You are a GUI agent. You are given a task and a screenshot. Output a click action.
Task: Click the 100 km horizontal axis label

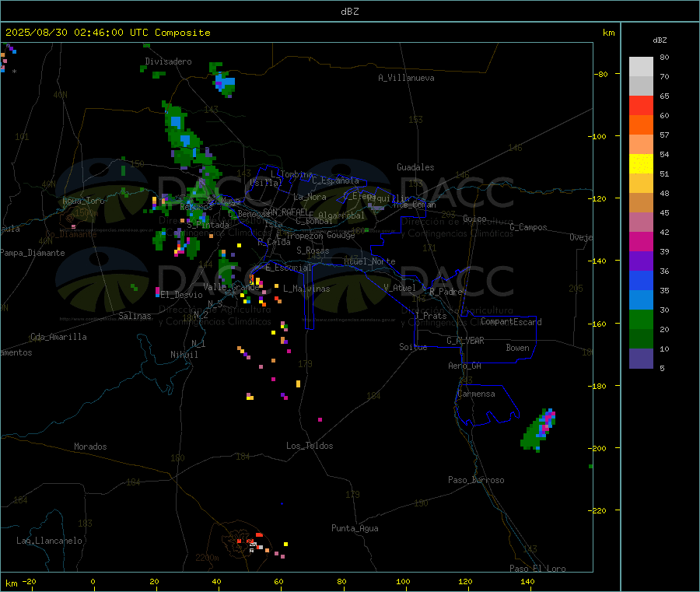[403, 581]
